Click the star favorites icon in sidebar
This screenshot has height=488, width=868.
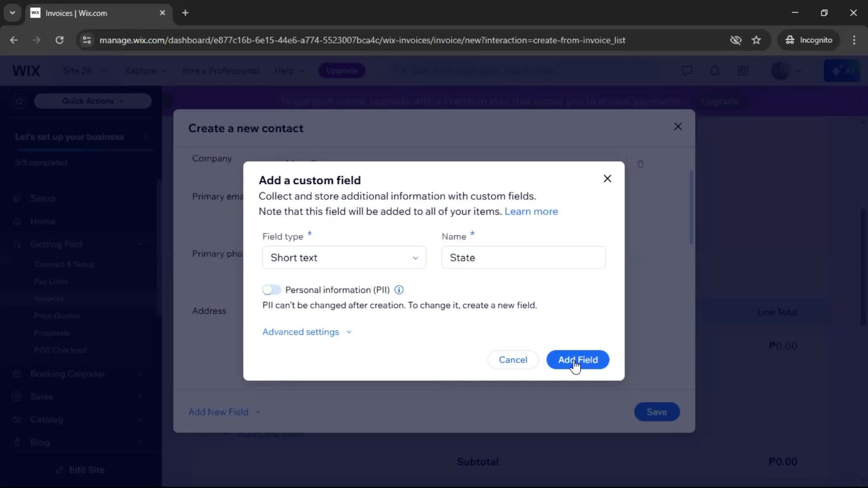pyautogui.click(x=19, y=101)
